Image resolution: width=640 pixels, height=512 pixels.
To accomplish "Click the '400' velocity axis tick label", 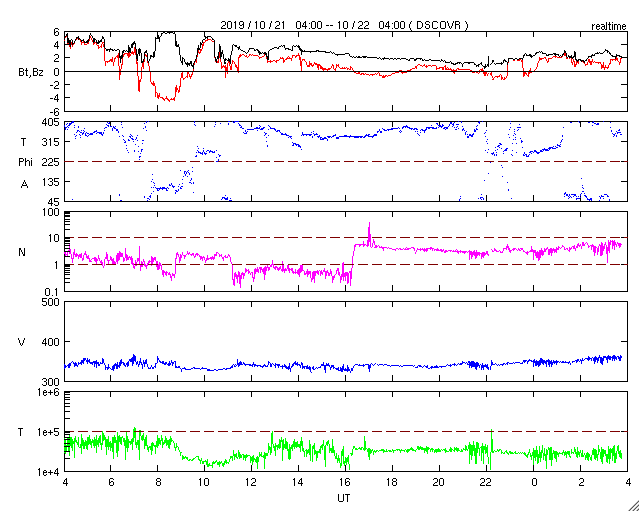I will [x=51, y=342].
